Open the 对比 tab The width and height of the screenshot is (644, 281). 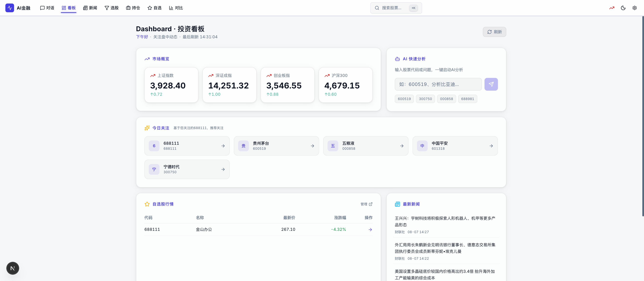click(176, 8)
